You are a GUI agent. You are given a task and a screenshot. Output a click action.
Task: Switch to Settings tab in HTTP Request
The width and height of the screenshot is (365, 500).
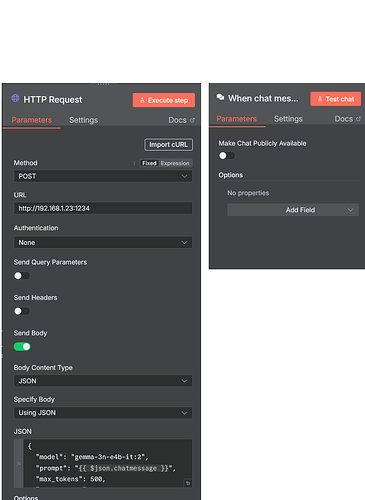coord(84,120)
